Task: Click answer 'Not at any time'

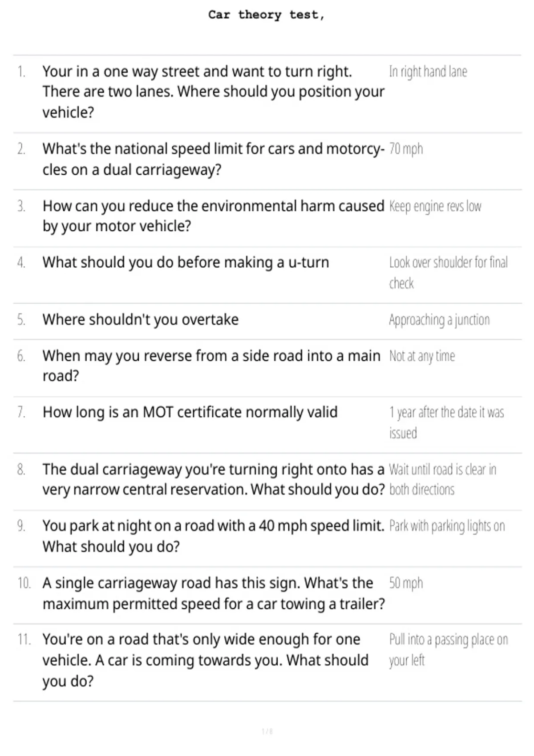Action: (422, 356)
